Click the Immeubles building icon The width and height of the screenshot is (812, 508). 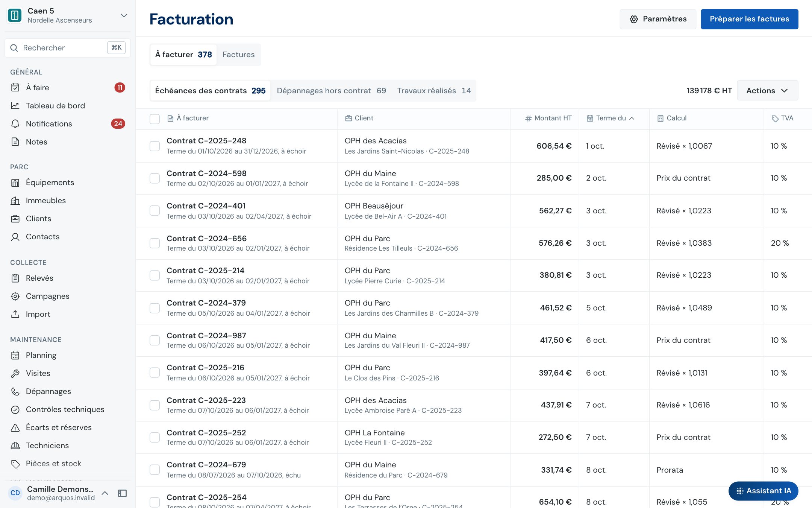(x=15, y=201)
